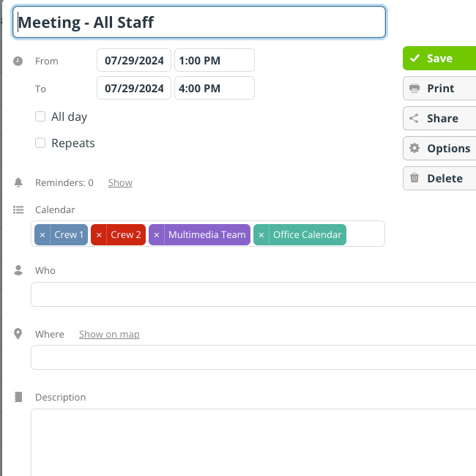Remove the Crew 1 calendar tag
This screenshot has height=476, width=476.
coord(42,234)
